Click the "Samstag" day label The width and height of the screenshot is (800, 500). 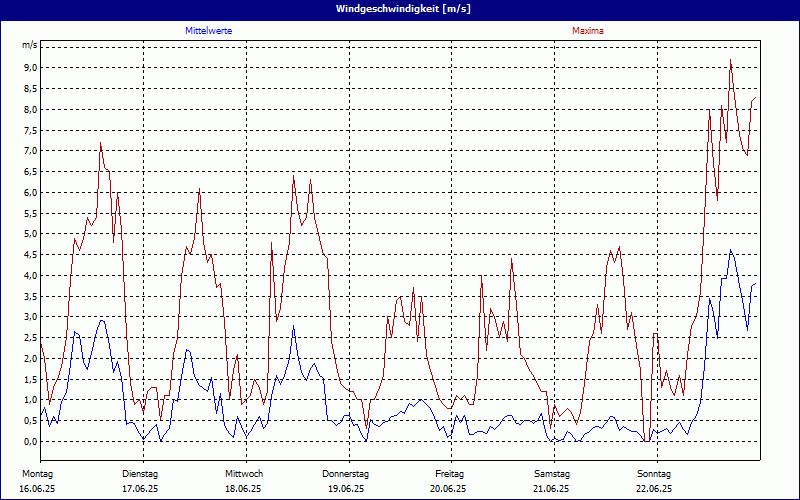[552, 473]
